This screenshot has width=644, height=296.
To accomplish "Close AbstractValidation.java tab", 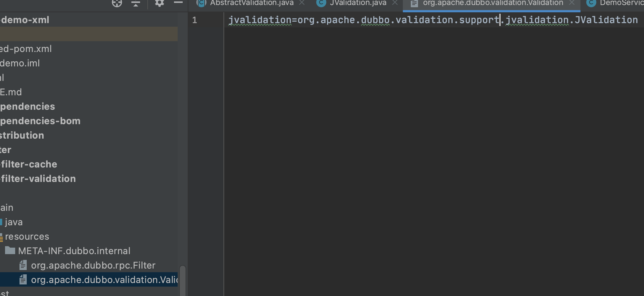I will click(x=302, y=3).
